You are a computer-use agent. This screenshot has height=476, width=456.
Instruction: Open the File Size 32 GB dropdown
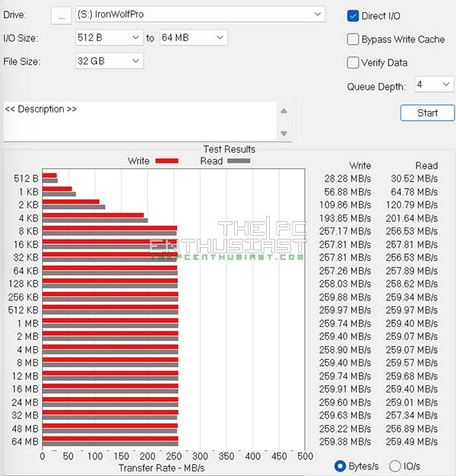click(109, 61)
